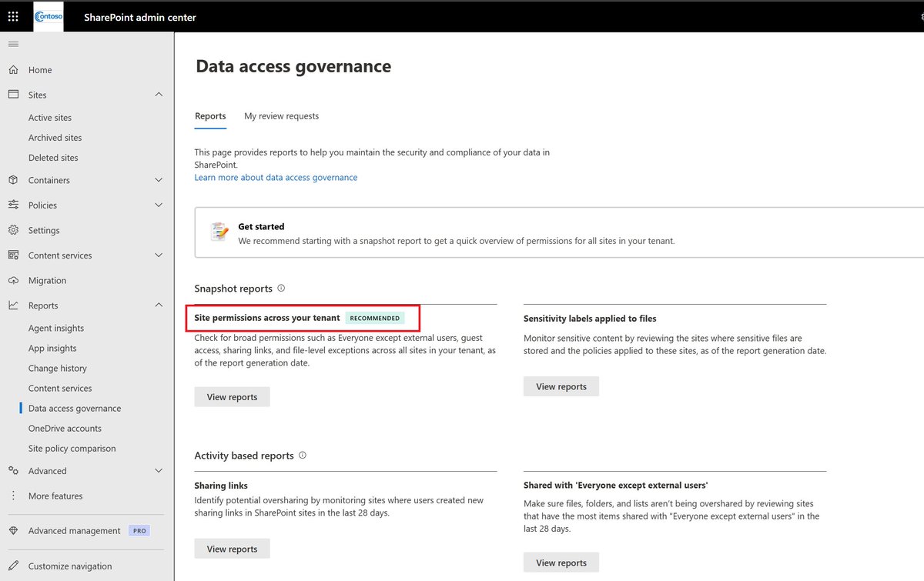Click the Customize navigation pencil icon
Image resolution: width=924 pixels, height=581 pixels.
click(x=13, y=566)
